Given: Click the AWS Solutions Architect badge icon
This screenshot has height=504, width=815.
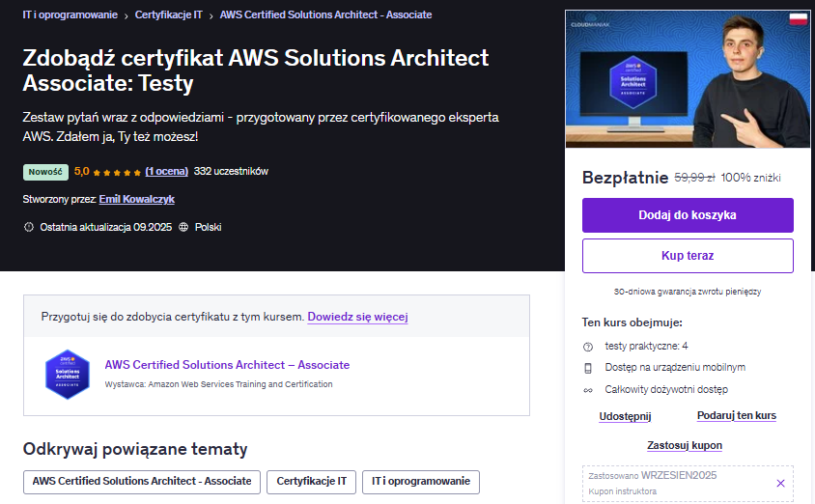Looking at the screenshot, I should [68, 374].
